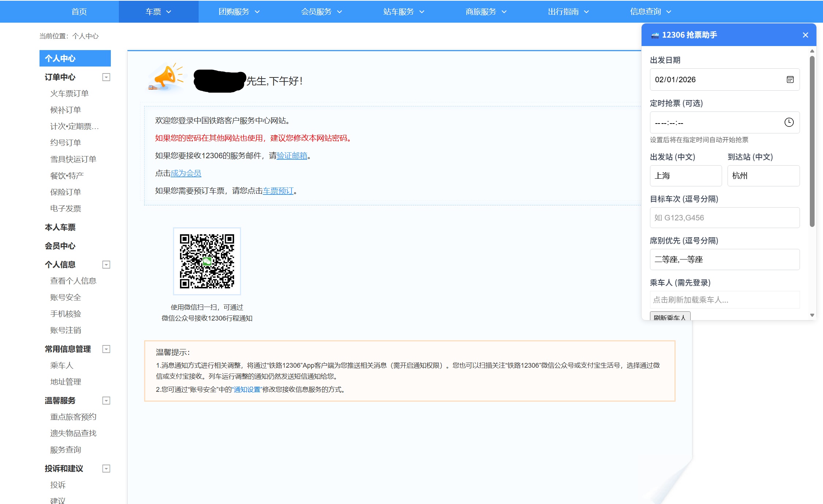Click the 验证邮箱 link

coord(291,156)
